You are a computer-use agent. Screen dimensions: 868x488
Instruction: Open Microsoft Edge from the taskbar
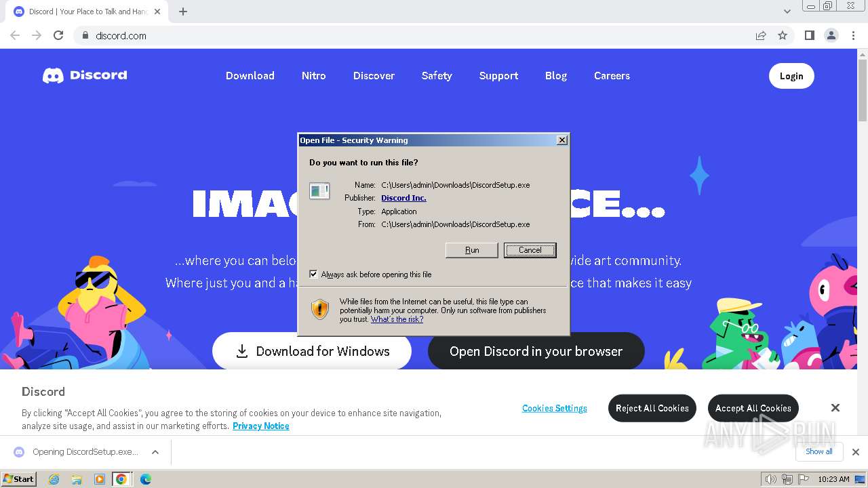point(145,479)
